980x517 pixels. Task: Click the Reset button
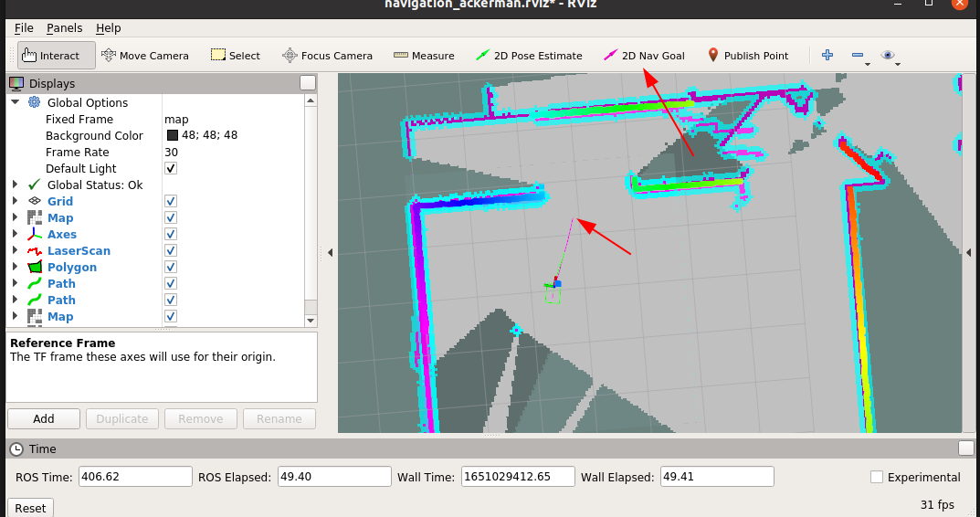point(30,508)
